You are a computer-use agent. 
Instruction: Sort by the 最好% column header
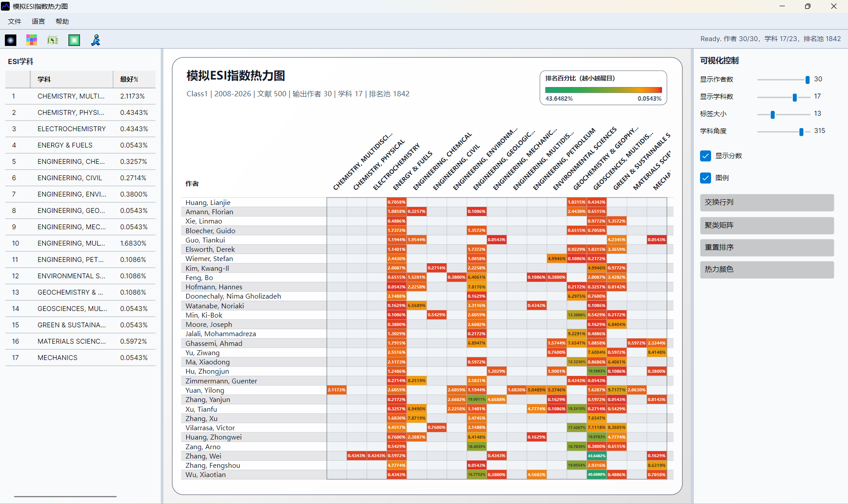coord(134,79)
